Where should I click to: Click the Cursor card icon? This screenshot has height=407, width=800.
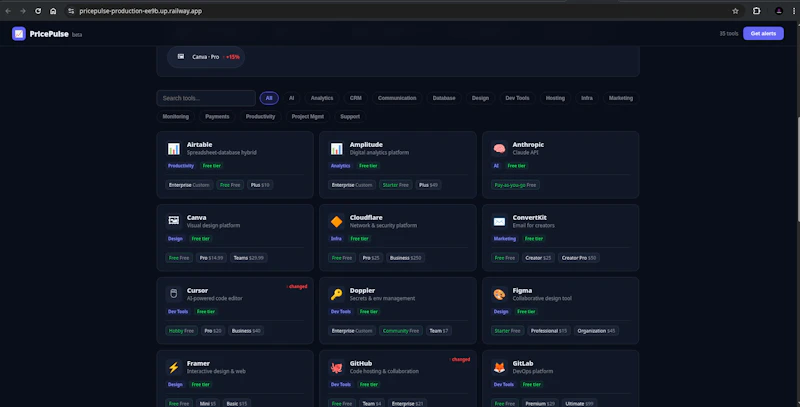pyautogui.click(x=173, y=294)
